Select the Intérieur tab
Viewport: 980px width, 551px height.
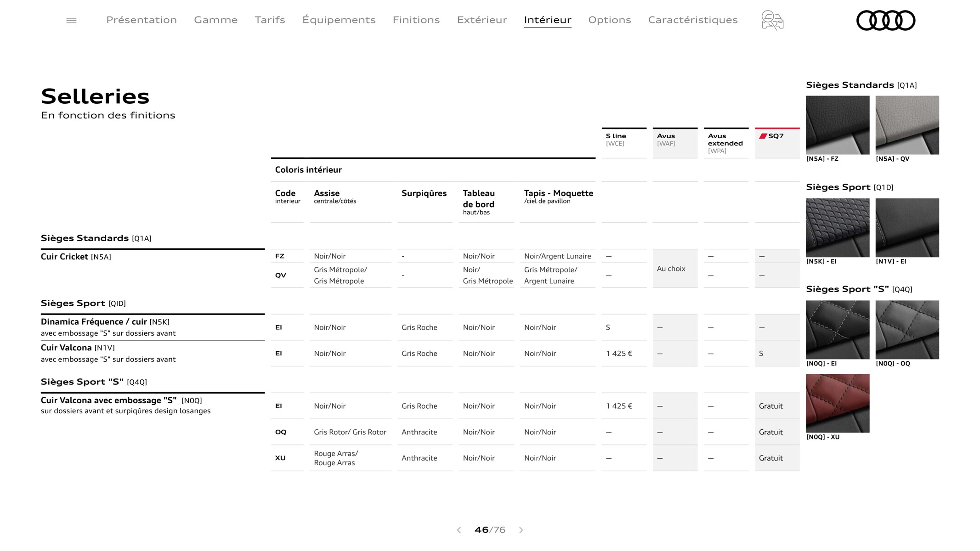pos(548,20)
